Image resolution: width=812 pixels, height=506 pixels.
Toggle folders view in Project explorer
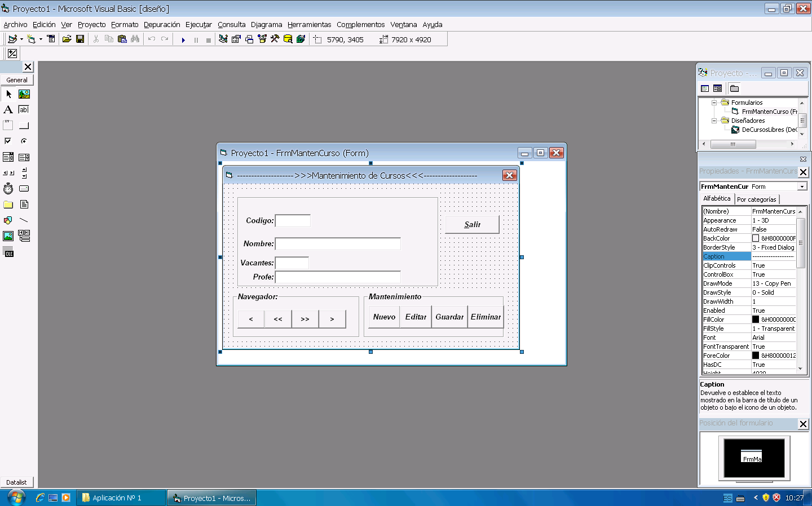point(734,88)
